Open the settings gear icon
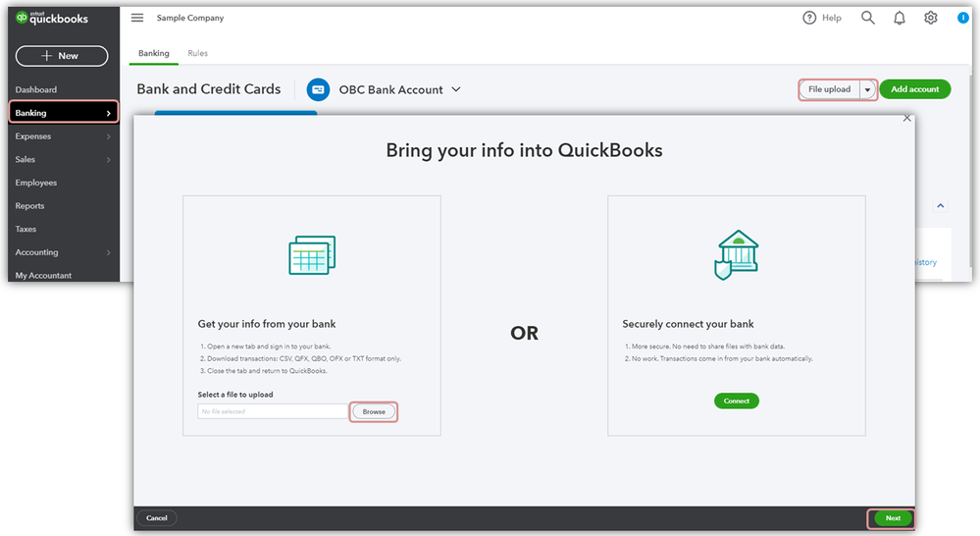The image size is (980, 536). [x=931, y=18]
